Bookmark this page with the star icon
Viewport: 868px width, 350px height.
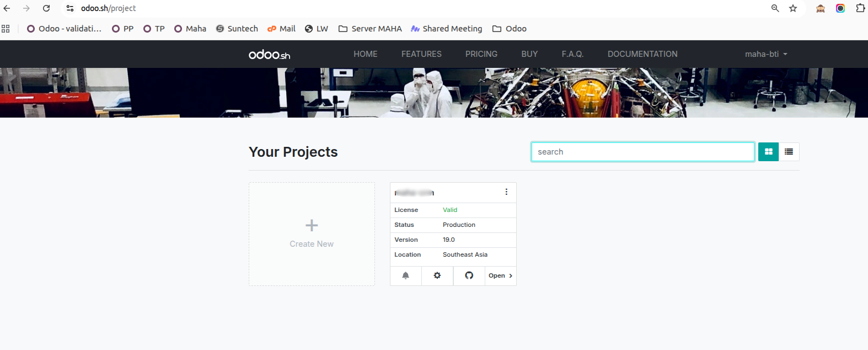793,8
